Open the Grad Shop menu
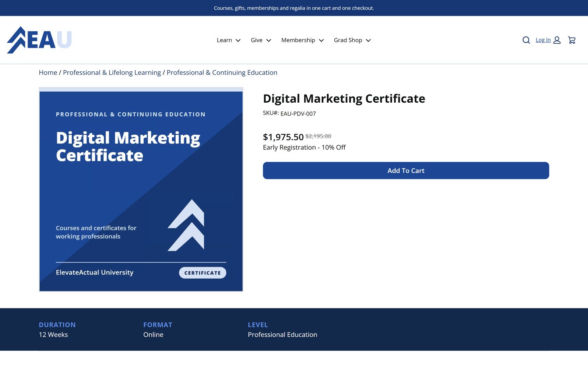The image size is (588, 368). click(352, 40)
